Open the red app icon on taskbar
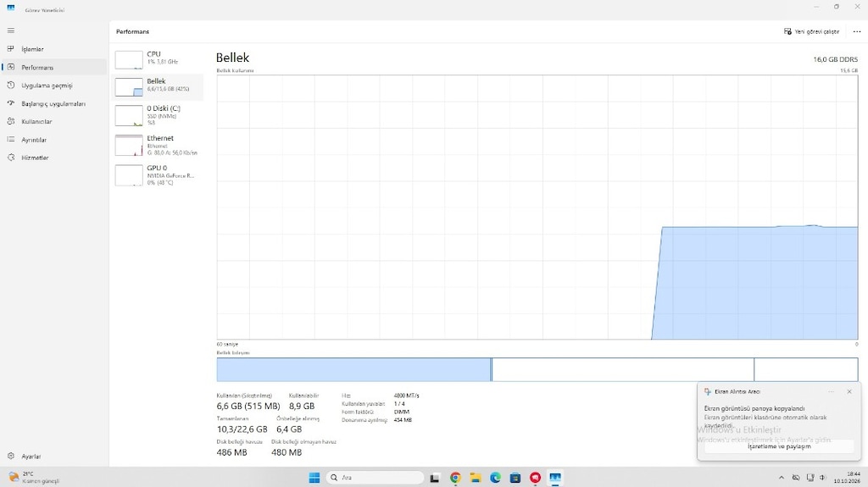The height and width of the screenshot is (487, 868). click(x=536, y=478)
